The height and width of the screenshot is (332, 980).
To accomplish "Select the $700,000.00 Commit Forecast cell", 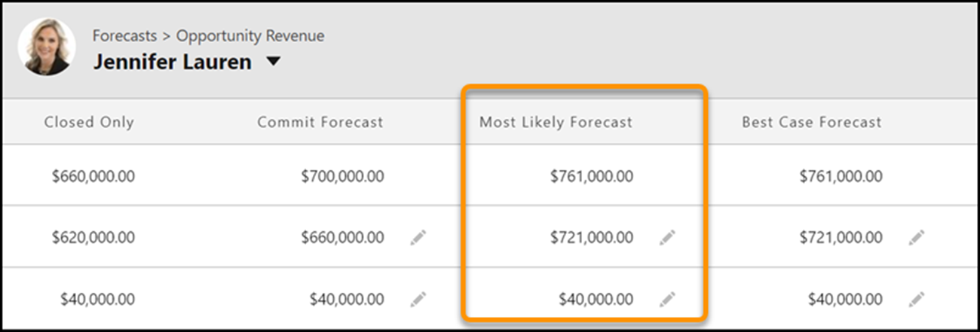I will [x=342, y=177].
